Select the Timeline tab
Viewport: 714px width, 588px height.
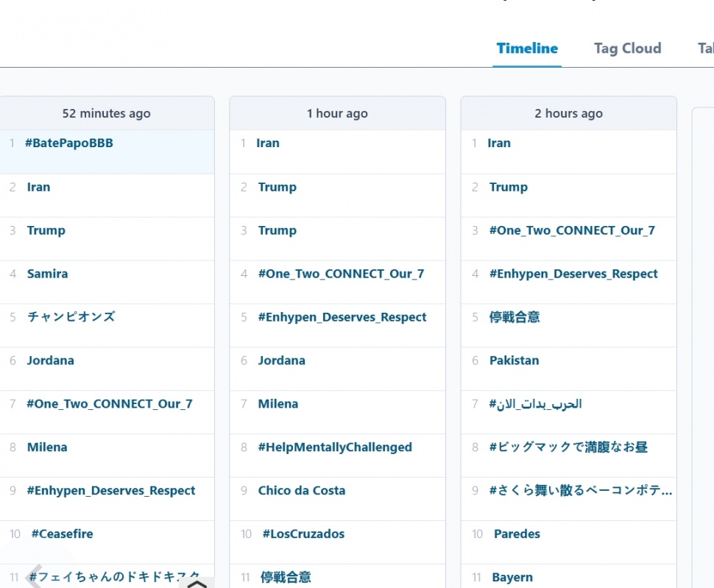point(527,48)
